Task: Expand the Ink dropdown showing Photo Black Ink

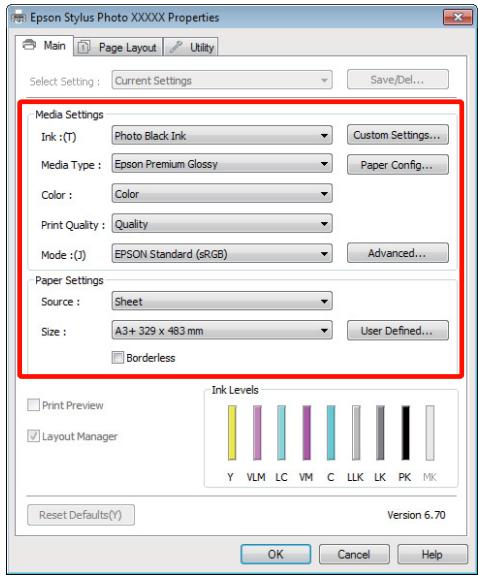Action: click(222, 136)
